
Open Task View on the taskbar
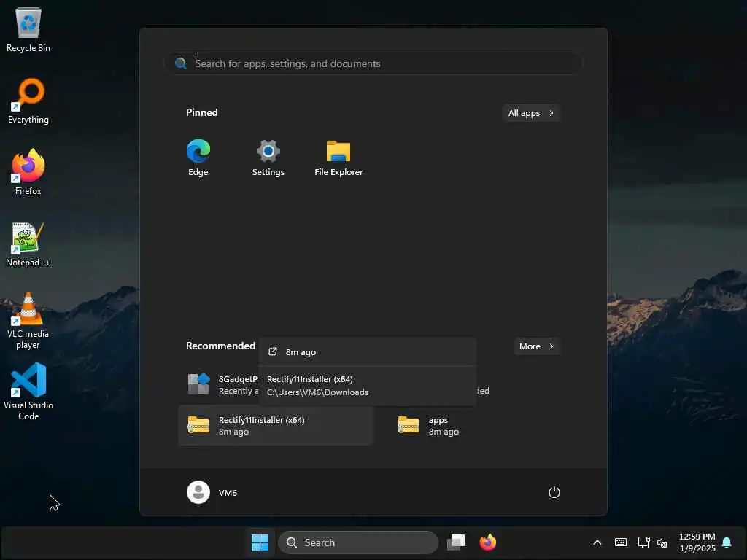click(x=456, y=542)
